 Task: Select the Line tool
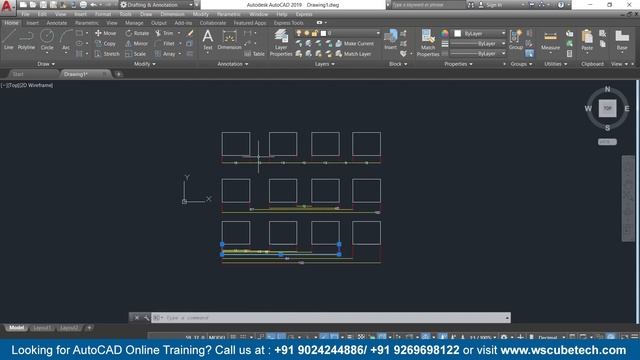tap(9, 40)
